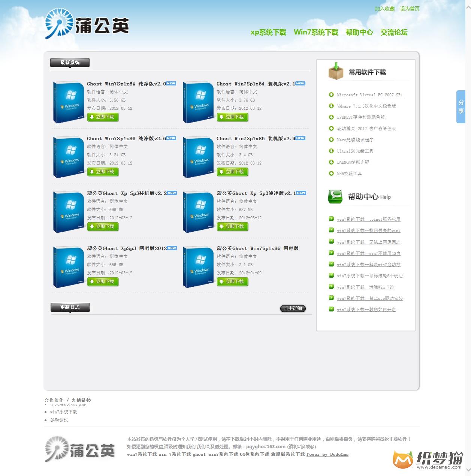Click box thumbnail for XpSp3 网吧版2012

coord(69,267)
